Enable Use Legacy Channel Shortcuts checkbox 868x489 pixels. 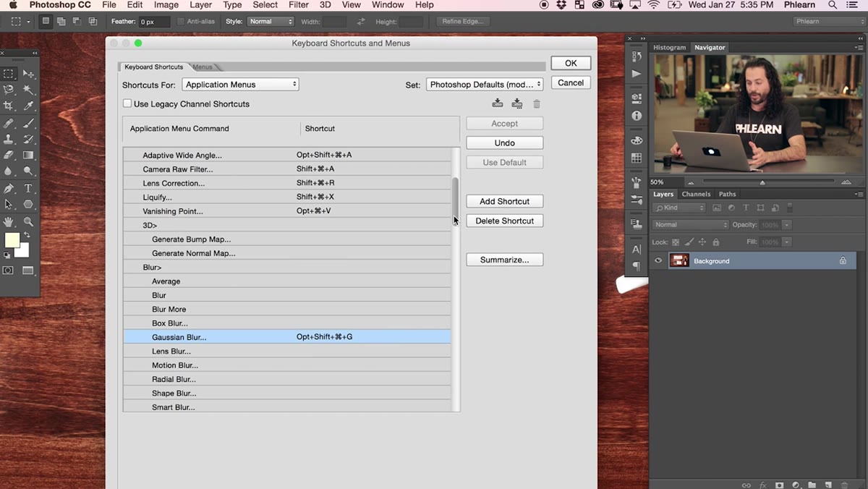[127, 103]
